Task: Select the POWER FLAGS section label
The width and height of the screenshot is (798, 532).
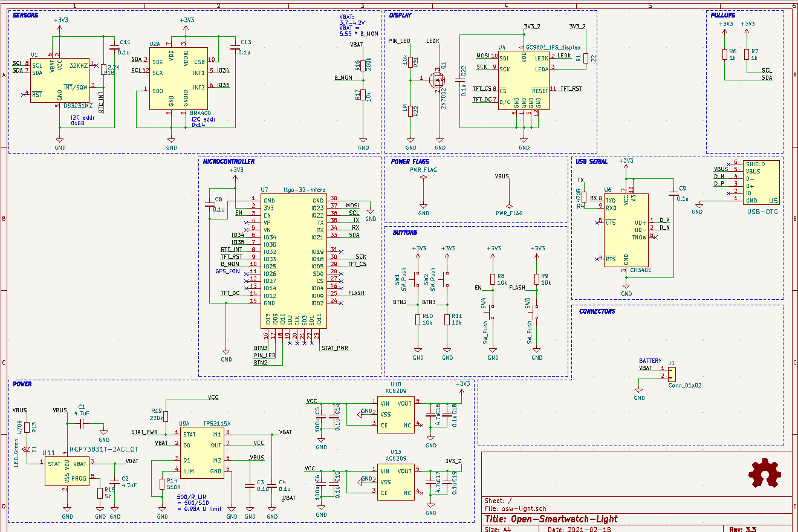Action: click(x=410, y=161)
